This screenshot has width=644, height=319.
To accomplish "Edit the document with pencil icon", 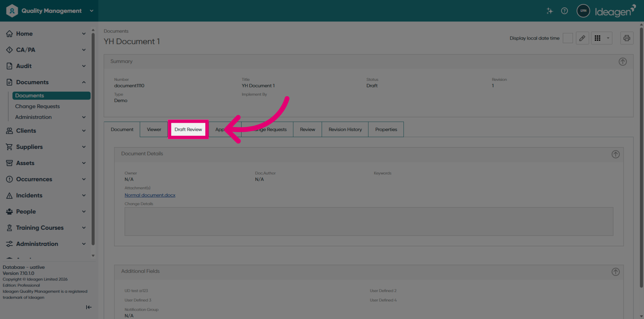I will 582,38.
